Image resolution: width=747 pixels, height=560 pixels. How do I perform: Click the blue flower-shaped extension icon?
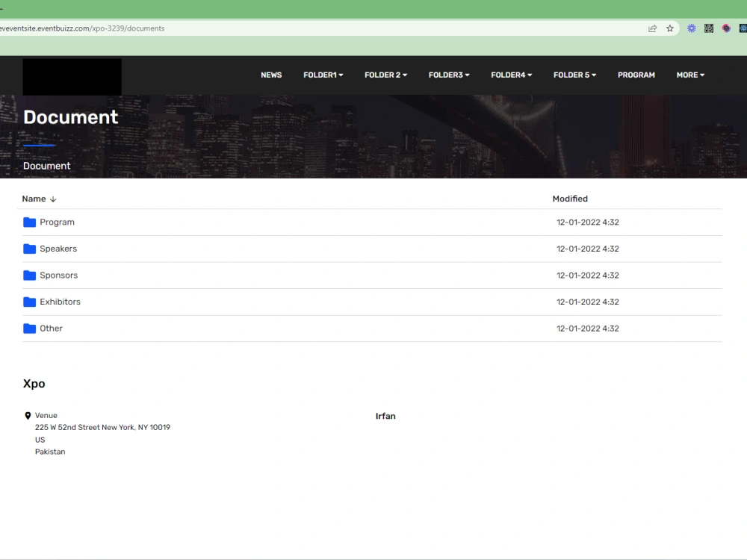690,28
